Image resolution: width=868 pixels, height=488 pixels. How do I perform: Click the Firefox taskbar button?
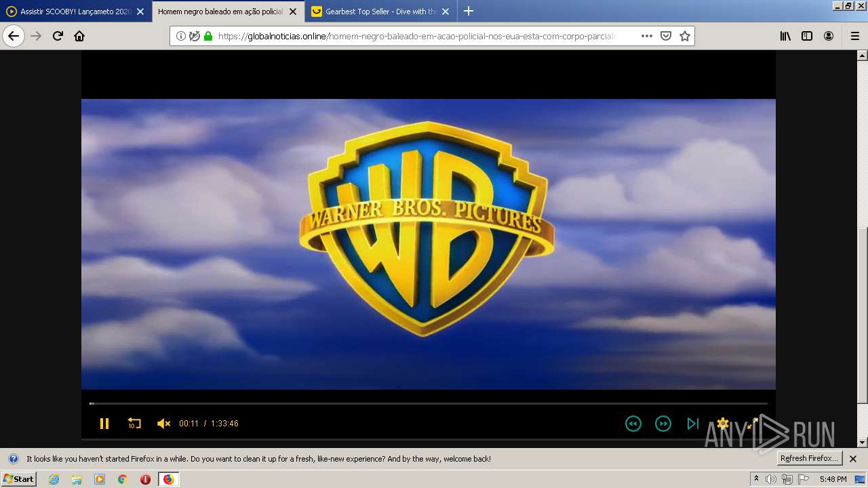click(x=168, y=479)
